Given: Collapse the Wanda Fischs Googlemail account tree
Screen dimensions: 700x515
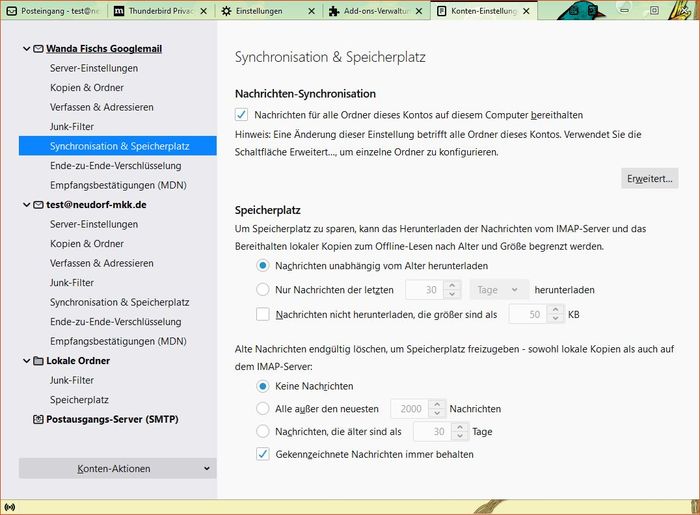Looking at the screenshot, I should coord(26,49).
